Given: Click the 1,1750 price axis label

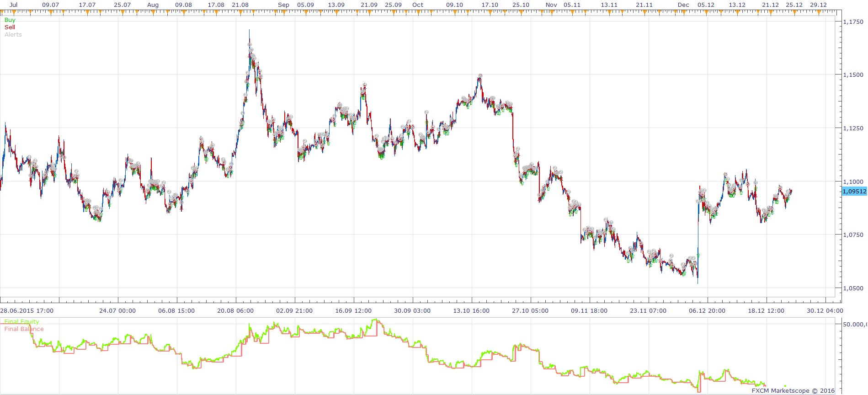Looking at the screenshot, I should [853, 22].
